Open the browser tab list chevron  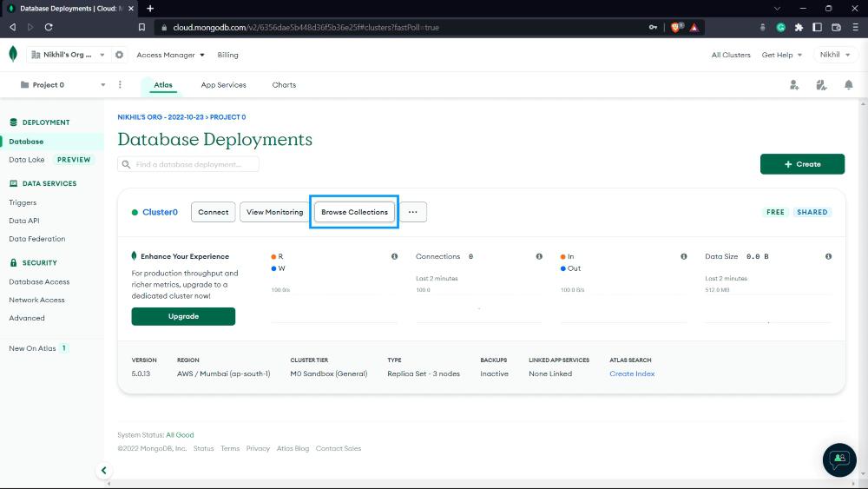(777, 9)
